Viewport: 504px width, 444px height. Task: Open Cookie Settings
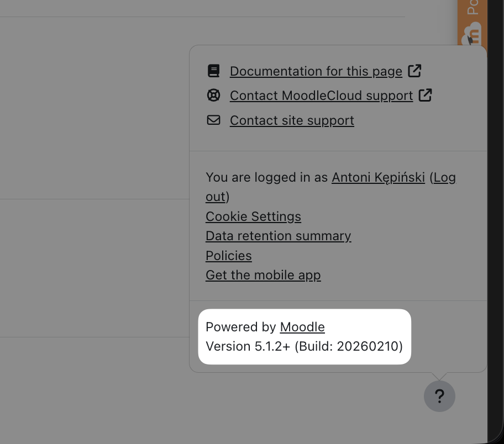(x=253, y=216)
